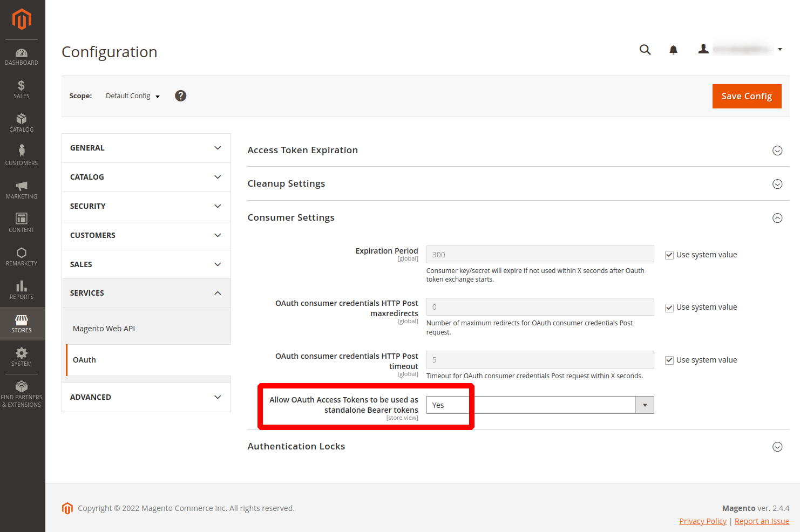Open the Reports sidebar menu

22,290
